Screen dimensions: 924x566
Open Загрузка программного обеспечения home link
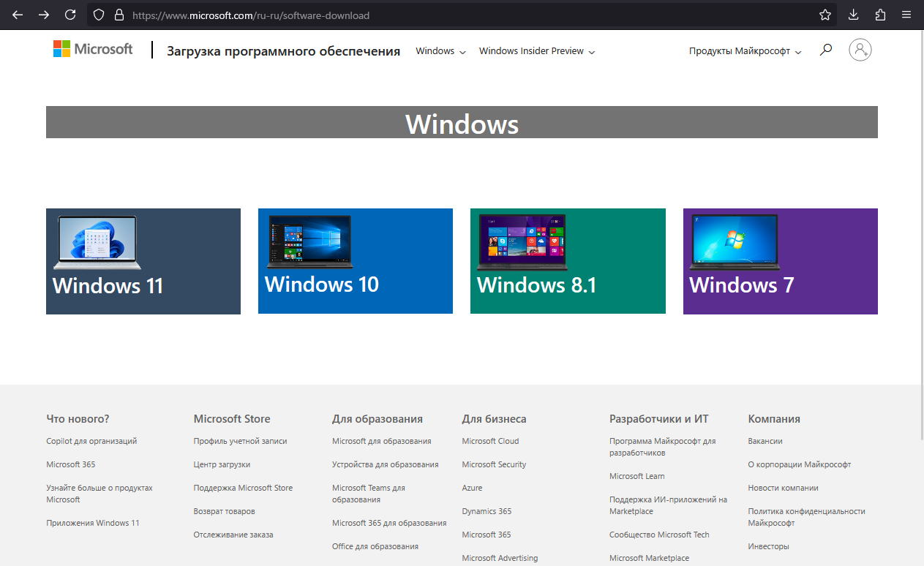[283, 51]
